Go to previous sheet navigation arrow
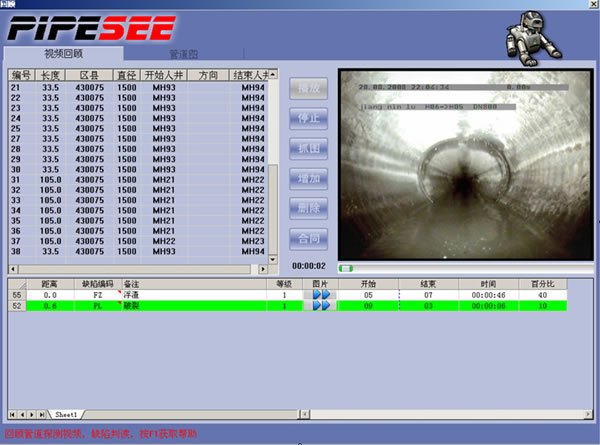The image size is (600, 445). [x=23, y=414]
